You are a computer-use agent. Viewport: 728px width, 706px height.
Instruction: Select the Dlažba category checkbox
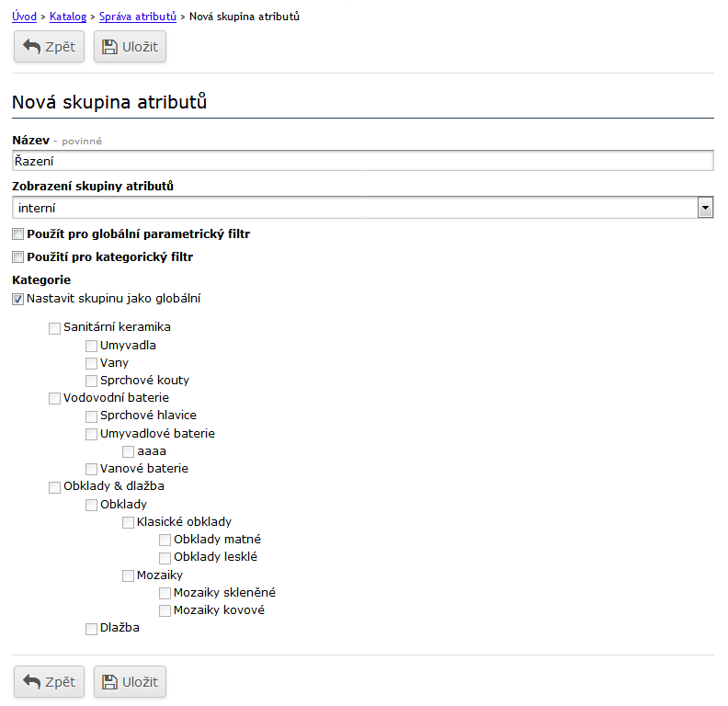tap(92, 629)
